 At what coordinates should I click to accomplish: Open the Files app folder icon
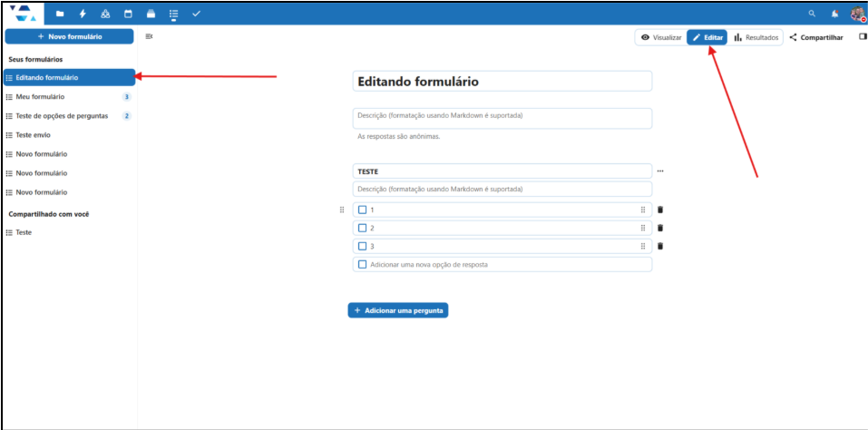click(x=60, y=14)
